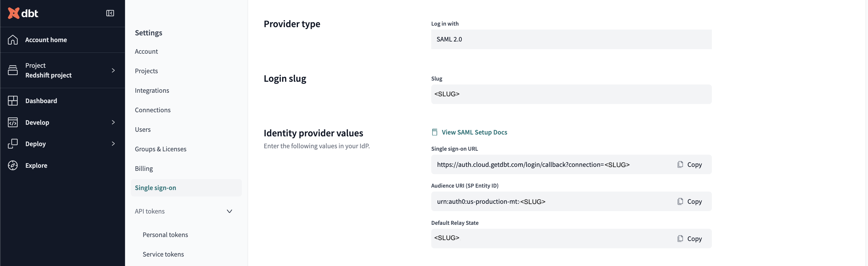Click the dbt logo icon
868x266 pixels.
tap(13, 13)
